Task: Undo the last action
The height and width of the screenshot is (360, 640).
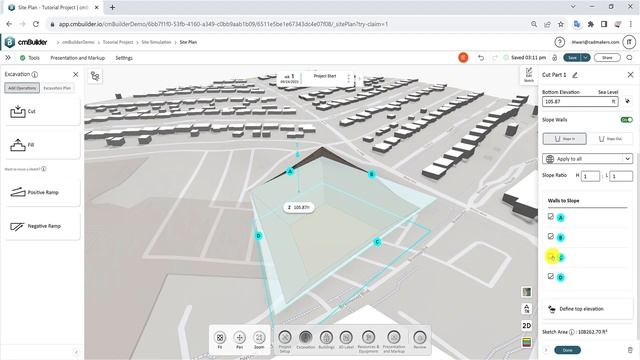Action: coord(481,58)
